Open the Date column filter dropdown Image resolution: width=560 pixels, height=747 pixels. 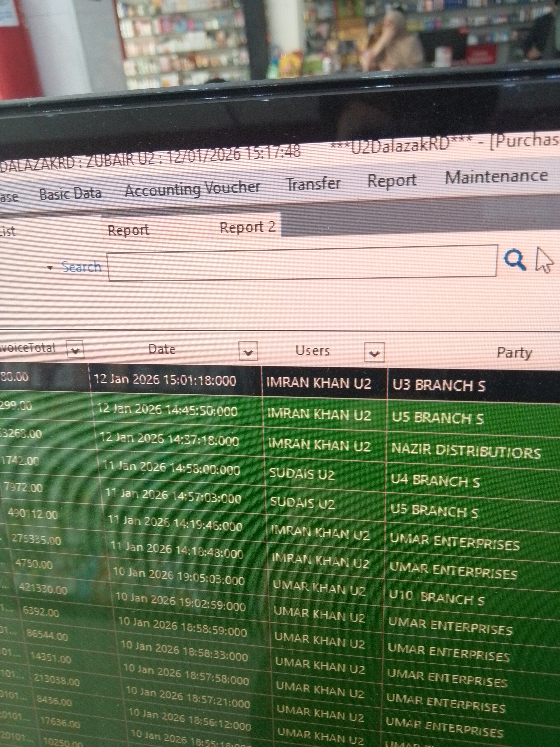[x=248, y=351]
